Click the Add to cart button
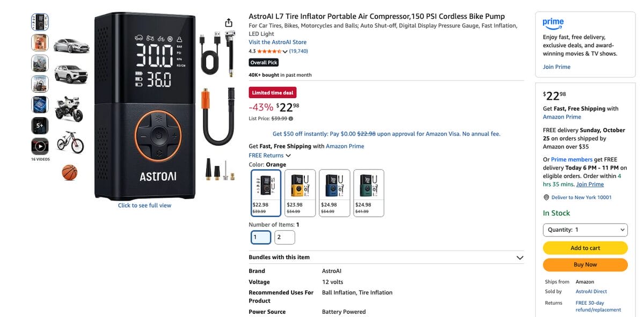The width and height of the screenshot is (644, 317). [x=585, y=248]
